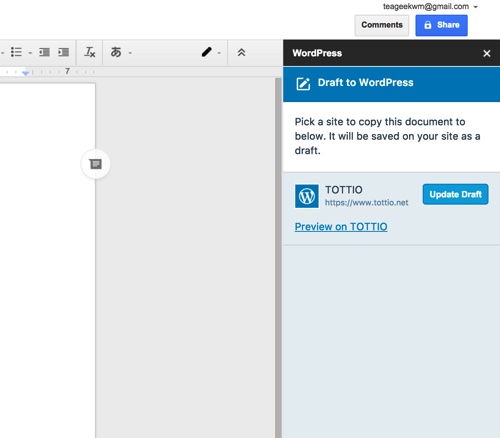Open the editing mode dropdown arrow
Screen dimensions: 500x438
219,53
